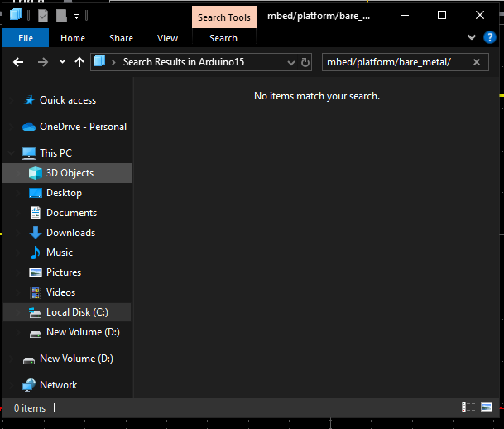Click the Pictures landscape icon
The height and width of the screenshot is (429, 504).
(36, 272)
